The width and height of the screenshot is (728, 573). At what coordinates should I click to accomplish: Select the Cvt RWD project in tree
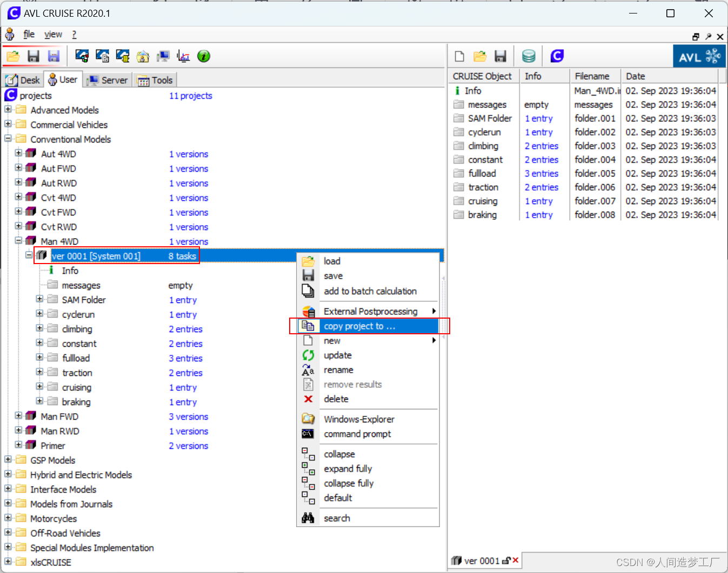coord(58,227)
